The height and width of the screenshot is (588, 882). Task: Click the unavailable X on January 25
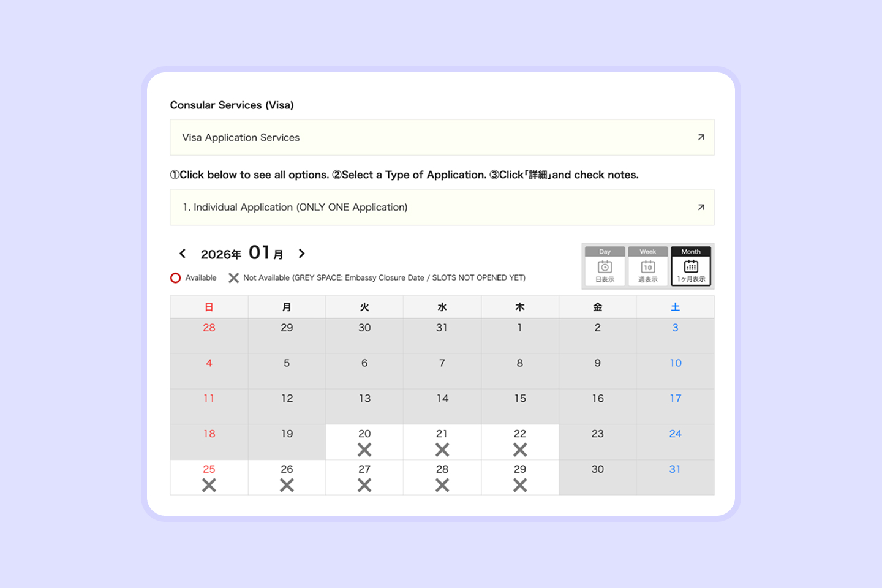click(209, 485)
